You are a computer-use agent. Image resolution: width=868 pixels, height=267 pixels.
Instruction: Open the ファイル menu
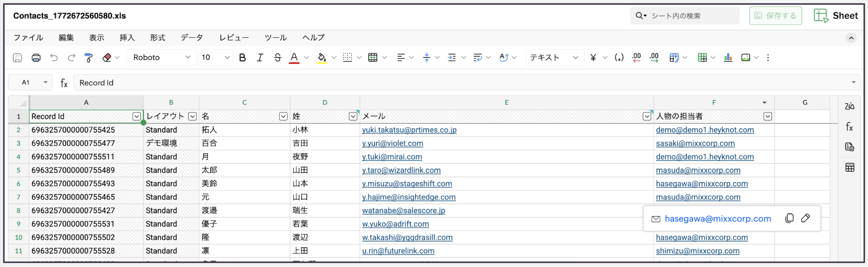[28, 38]
